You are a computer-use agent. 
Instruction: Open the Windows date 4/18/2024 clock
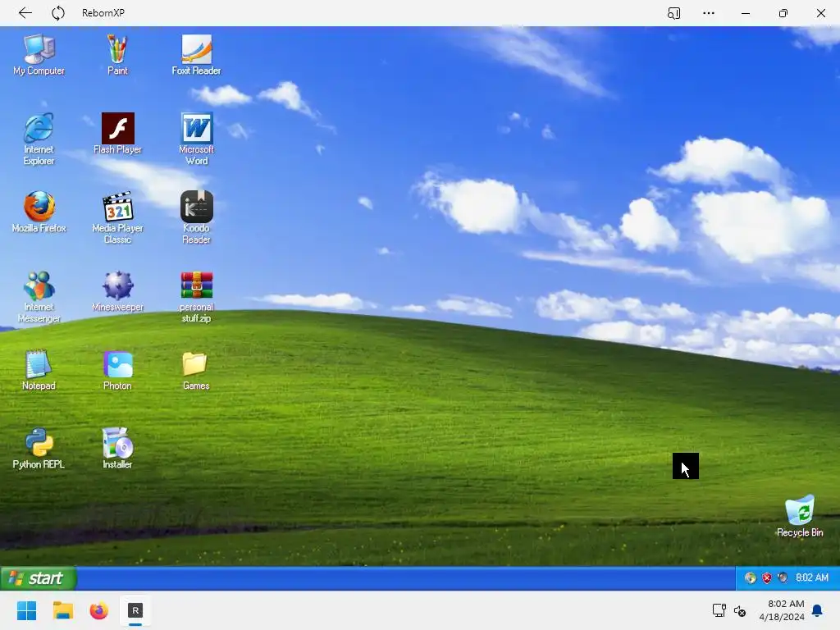(782, 610)
